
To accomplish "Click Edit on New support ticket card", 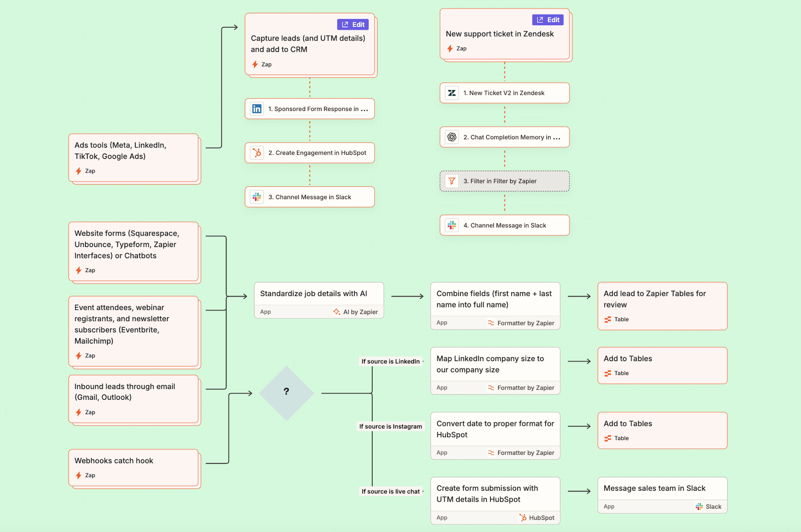I will coord(548,20).
